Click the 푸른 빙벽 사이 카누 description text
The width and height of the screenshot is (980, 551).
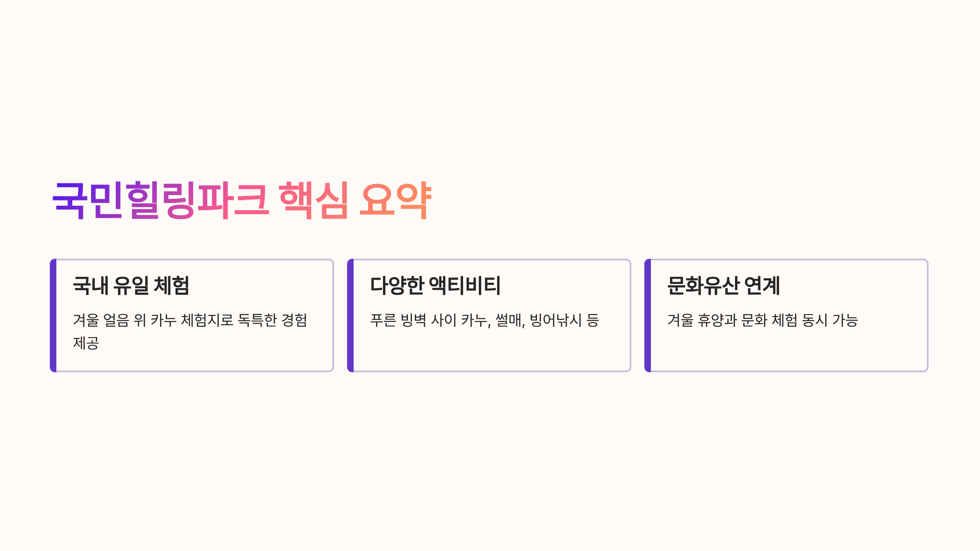click(485, 320)
